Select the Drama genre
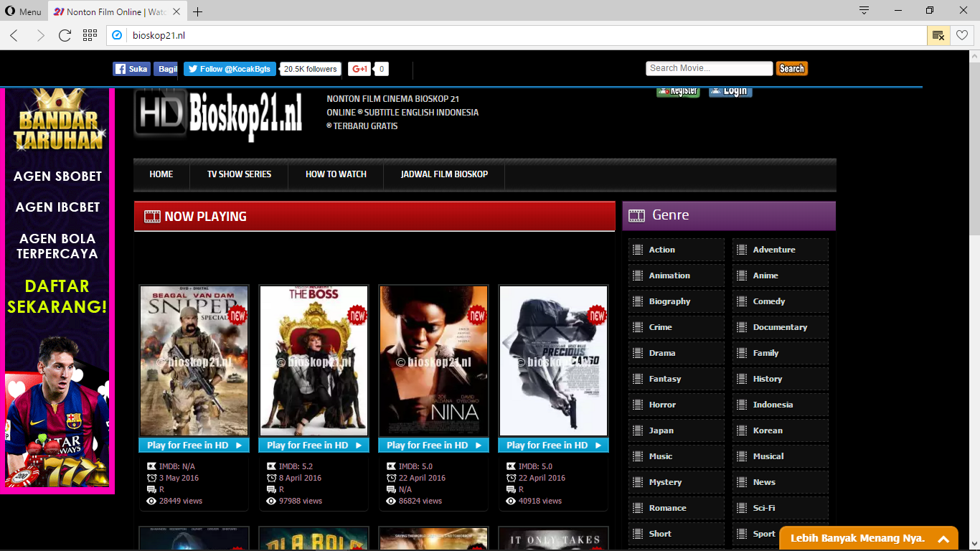The image size is (980, 551). point(677,353)
